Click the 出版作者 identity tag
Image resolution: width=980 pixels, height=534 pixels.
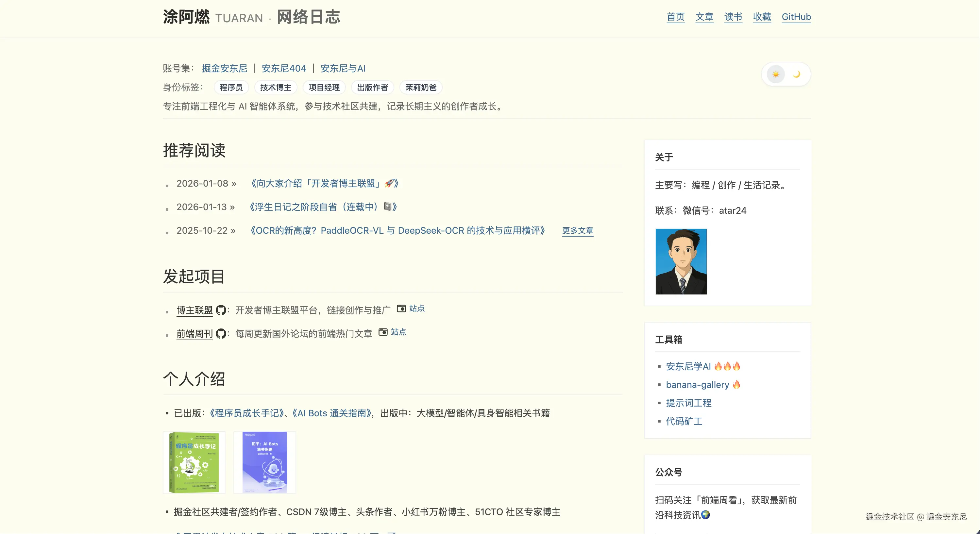pyautogui.click(x=372, y=88)
